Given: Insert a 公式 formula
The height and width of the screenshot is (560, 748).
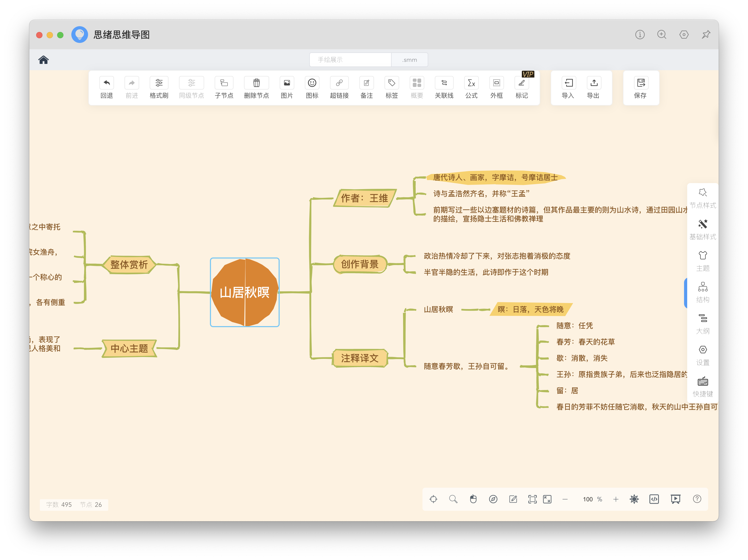Looking at the screenshot, I should [x=471, y=88].
